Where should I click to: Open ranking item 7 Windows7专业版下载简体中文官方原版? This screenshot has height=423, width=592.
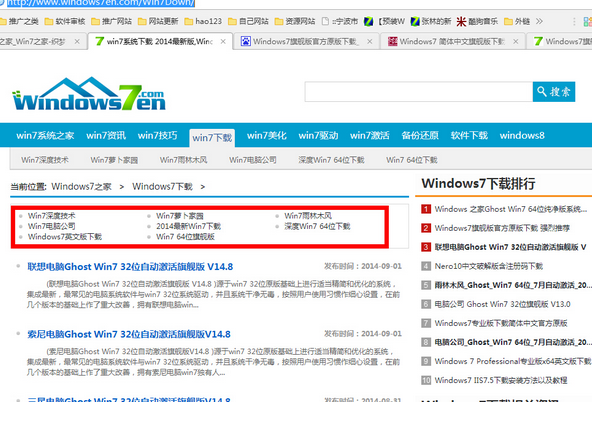pyautogui.click(x=501, y=323)
